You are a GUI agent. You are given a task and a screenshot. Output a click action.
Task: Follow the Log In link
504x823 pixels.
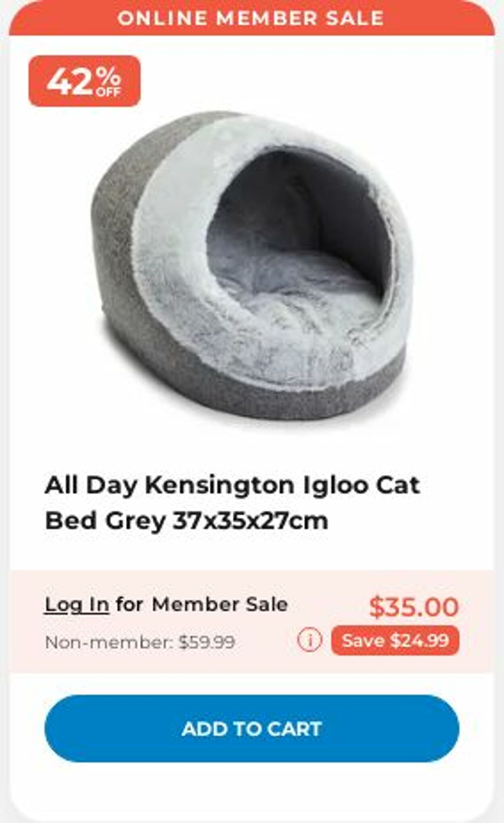(x=77, y=604)
